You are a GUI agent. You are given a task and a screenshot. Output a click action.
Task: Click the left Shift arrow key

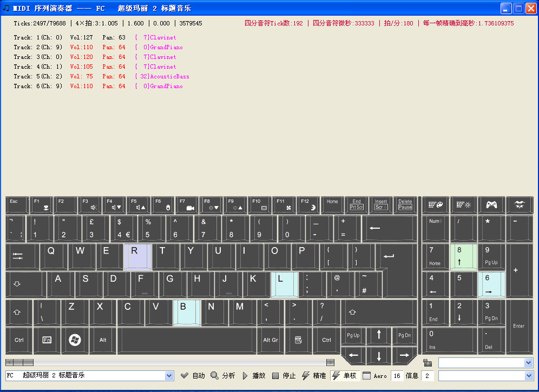19,313
